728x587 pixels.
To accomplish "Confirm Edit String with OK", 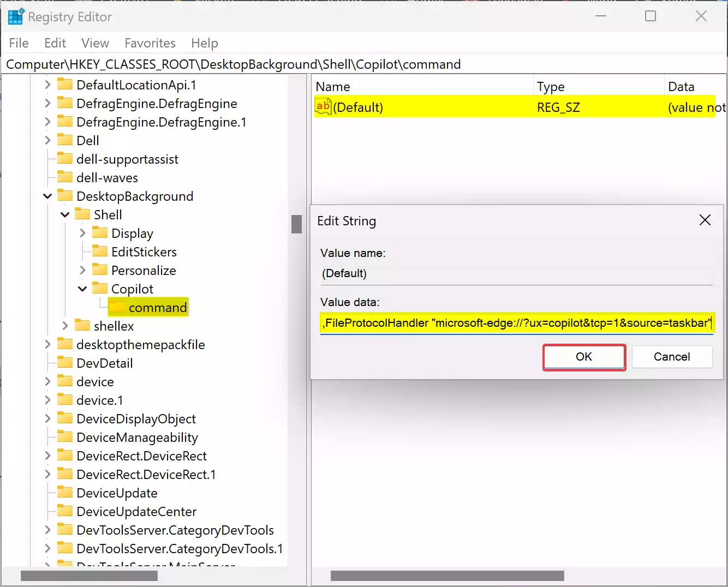I will [584, 357].
